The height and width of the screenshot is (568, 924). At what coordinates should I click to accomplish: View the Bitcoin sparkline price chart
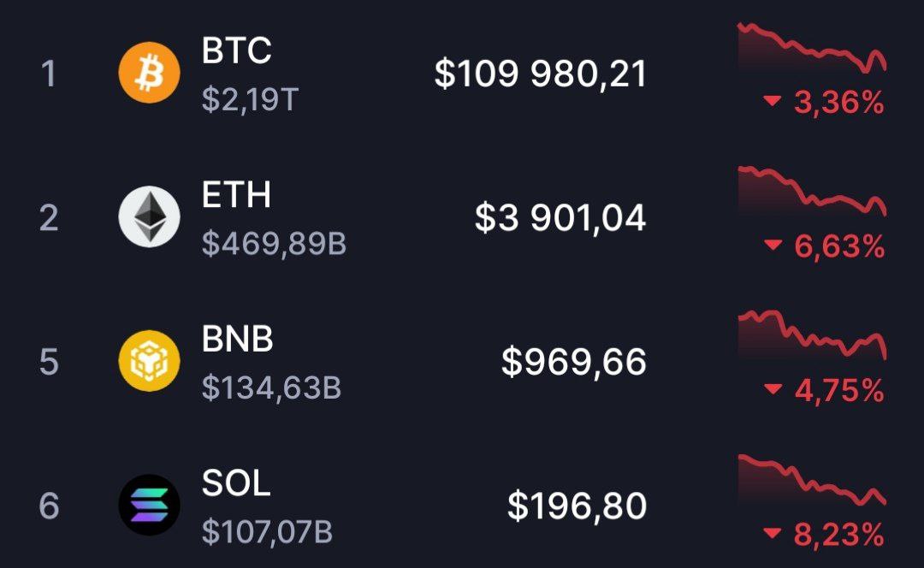(x=811, y=49)
